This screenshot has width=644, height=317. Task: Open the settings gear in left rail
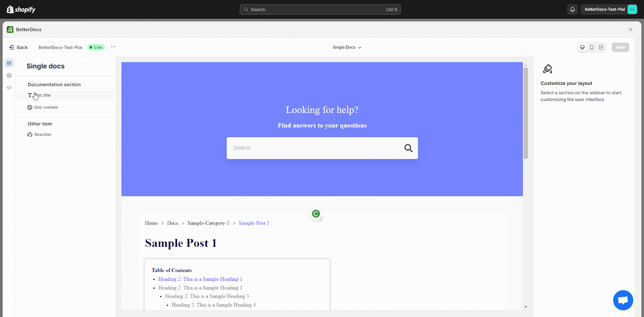point(9,75)
